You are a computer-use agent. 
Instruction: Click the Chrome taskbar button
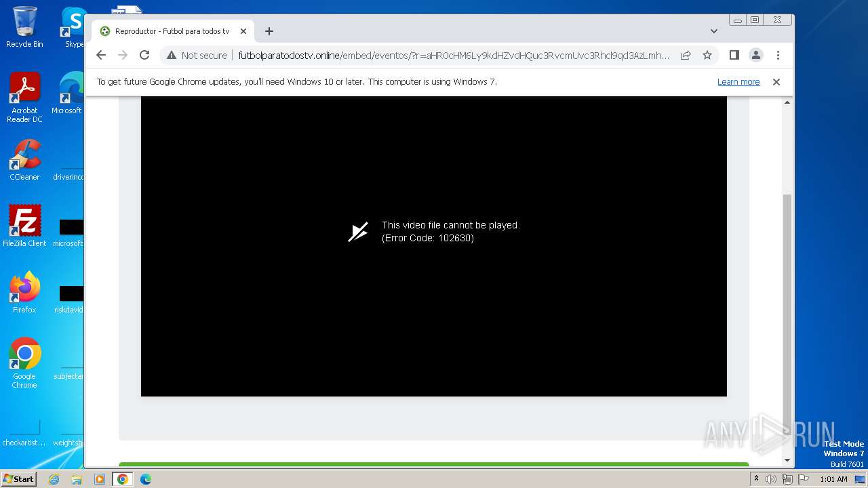122,479
